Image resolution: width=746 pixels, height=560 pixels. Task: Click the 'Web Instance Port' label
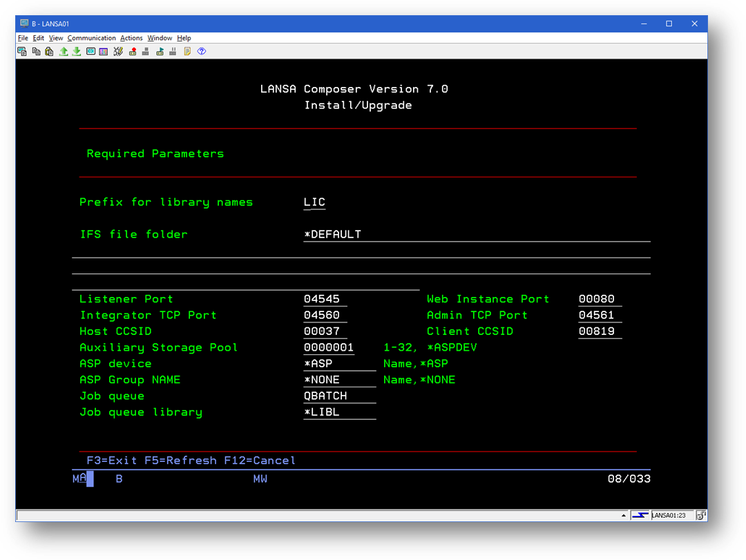488,299
